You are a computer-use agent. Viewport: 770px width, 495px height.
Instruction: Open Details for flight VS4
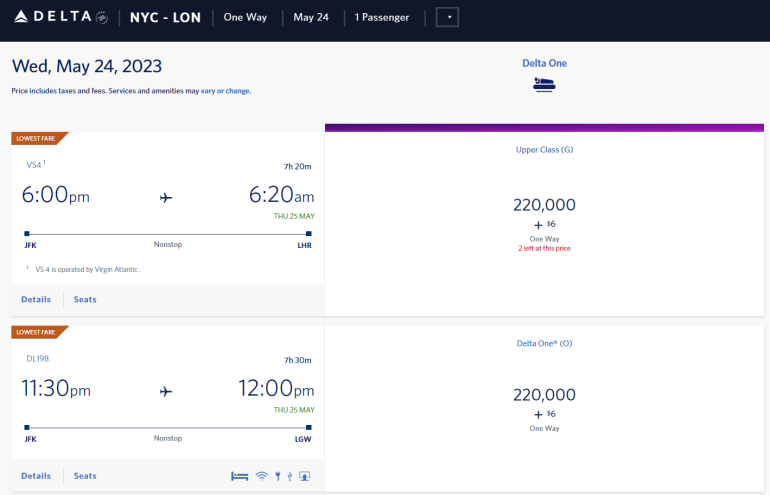pos(36,299)
